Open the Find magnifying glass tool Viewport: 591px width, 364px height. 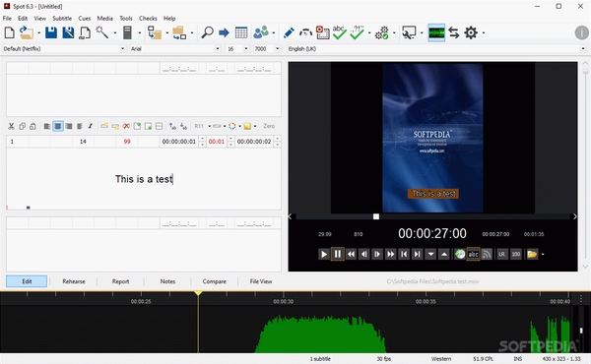207,32
